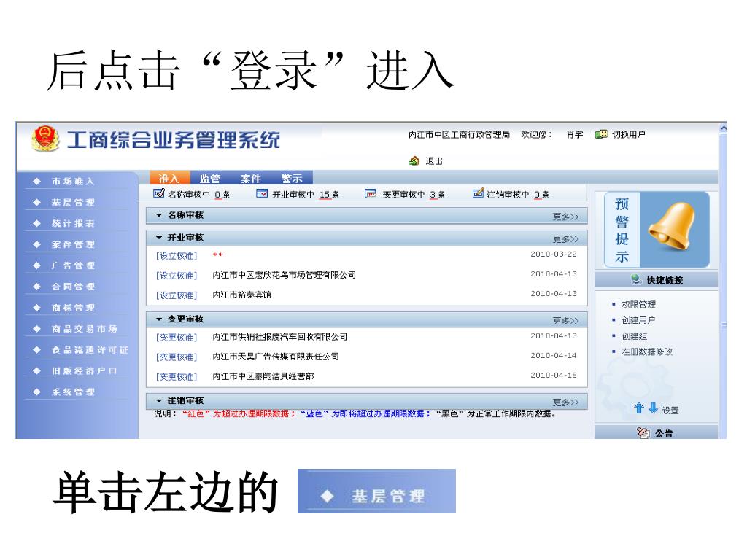The height and width of the screenshot is (560, 747).
Task: Open the 创建用户 quick link
Action: point(639,320)
